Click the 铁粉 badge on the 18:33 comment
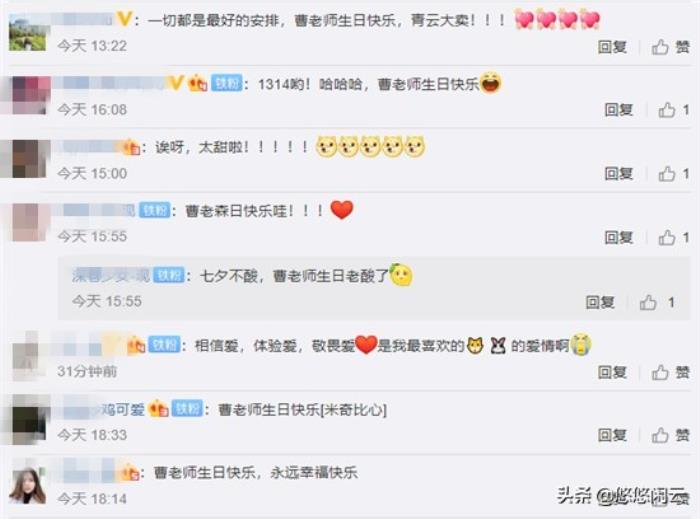This screenshot has height=519, width=700. point(188,408)
